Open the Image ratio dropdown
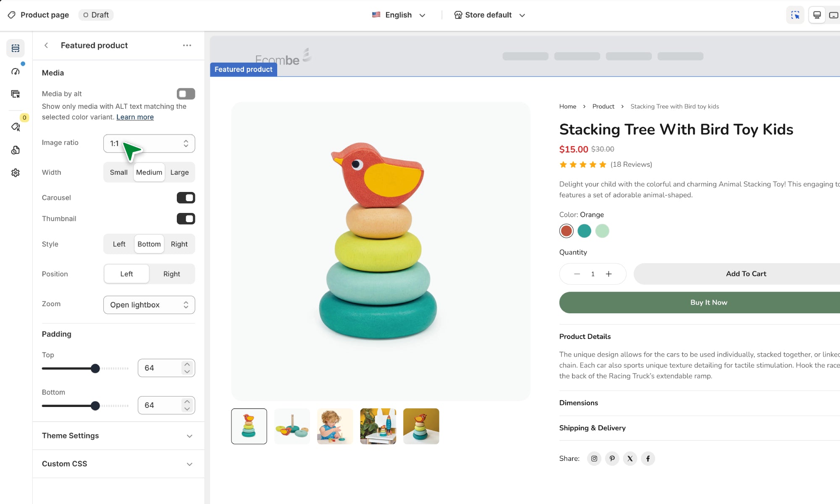The height and width of the screenshot is (504, 840). click(x=149, y=144)
